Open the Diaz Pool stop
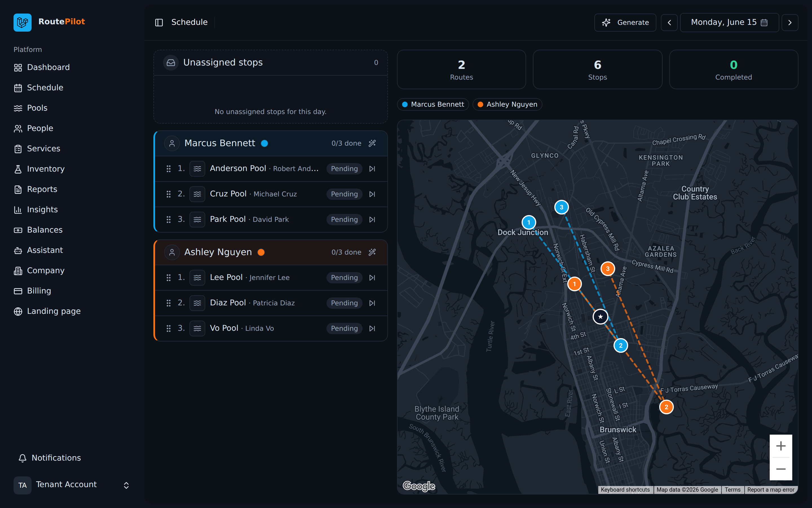The image size is (812, 508). tap(271, 303)
